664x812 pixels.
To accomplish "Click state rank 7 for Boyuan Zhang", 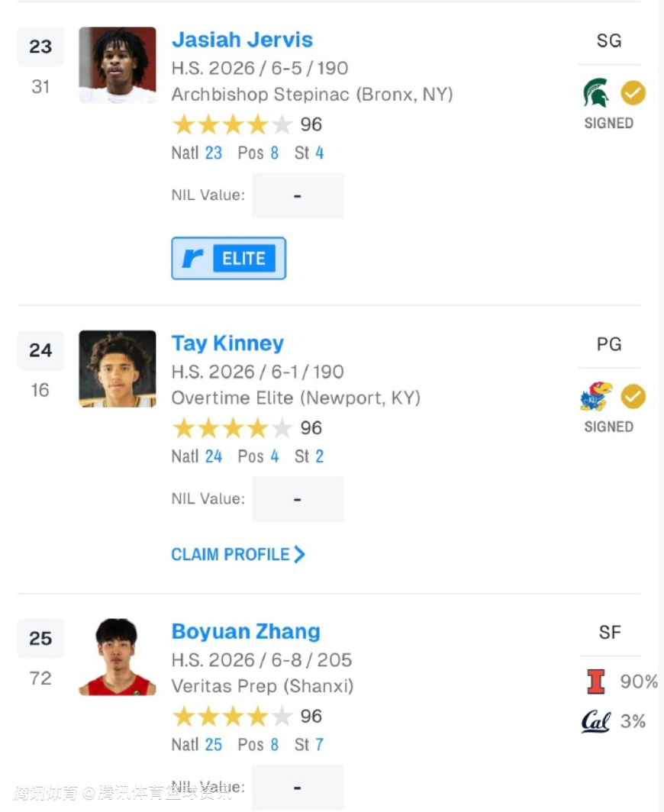I will (319, 745).
